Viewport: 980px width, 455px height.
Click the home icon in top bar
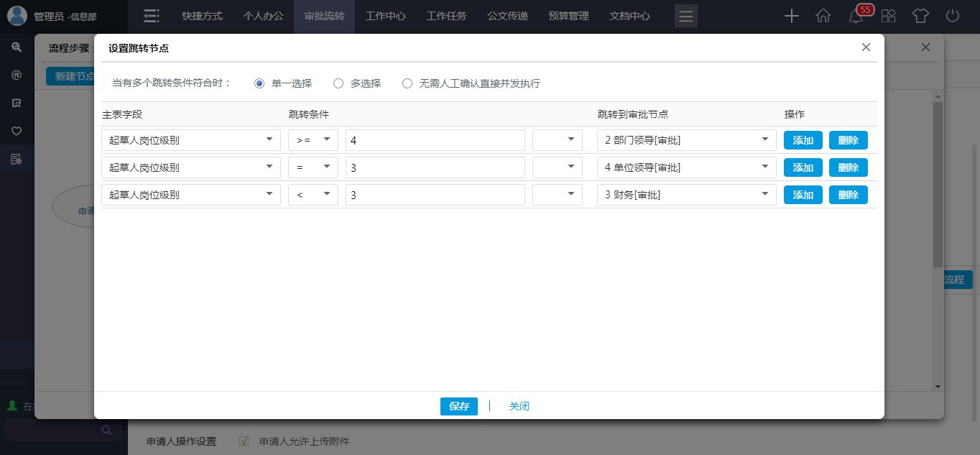(823, 16)
